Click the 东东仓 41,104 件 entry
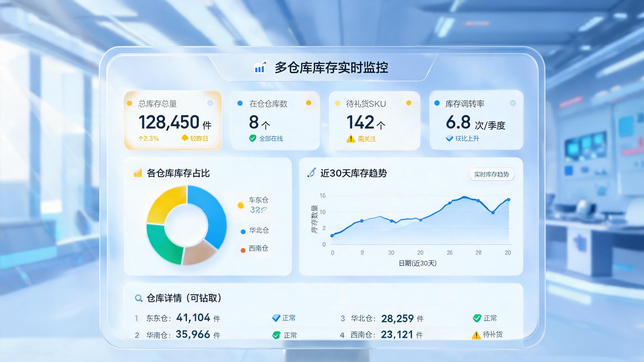 click(x=183, y=318)
